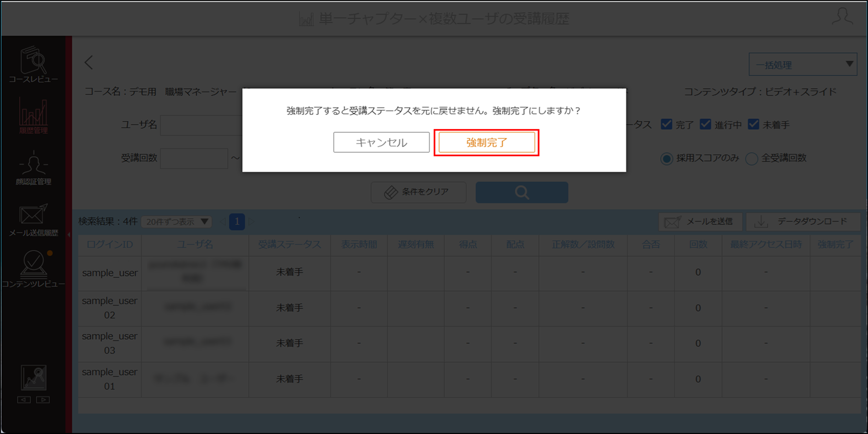The height and width of the screenshot is (434, 868).
Task: Open メール送信履歴 in the sidebar
Action: pyautogui.click(x=33, y=220)
